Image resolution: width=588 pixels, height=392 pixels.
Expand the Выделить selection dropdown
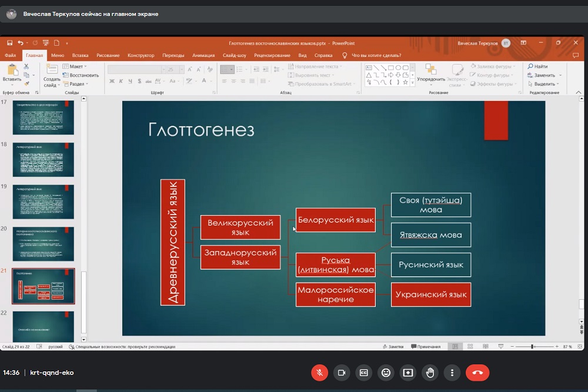point(544,84)
